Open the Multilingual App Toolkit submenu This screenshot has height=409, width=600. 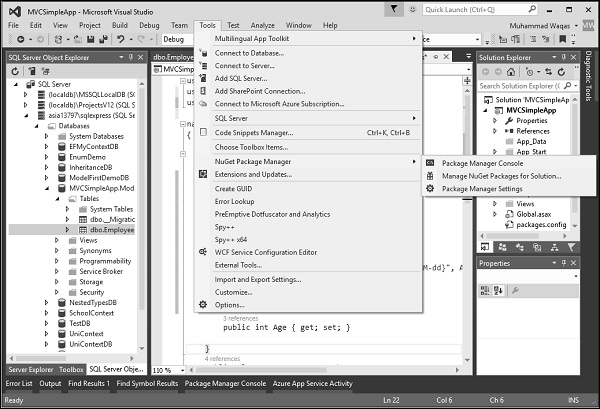308,38
